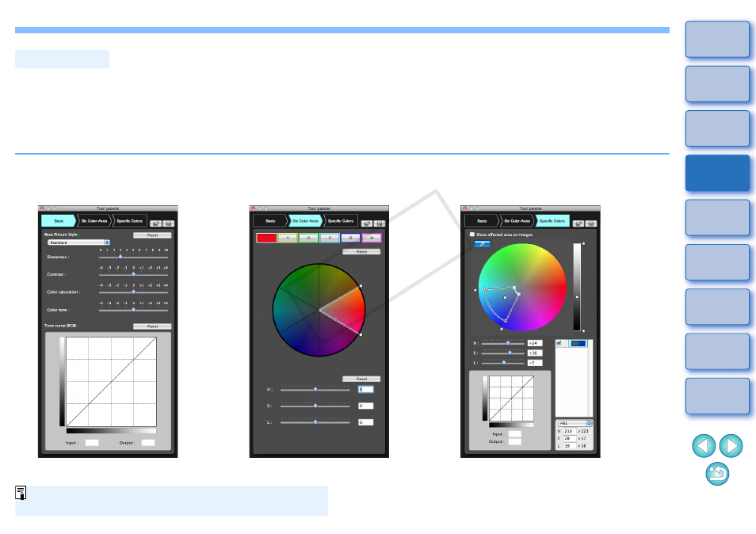Click the Color tone slider handle
Screen dimensions: 756x534
pos(134,310)
